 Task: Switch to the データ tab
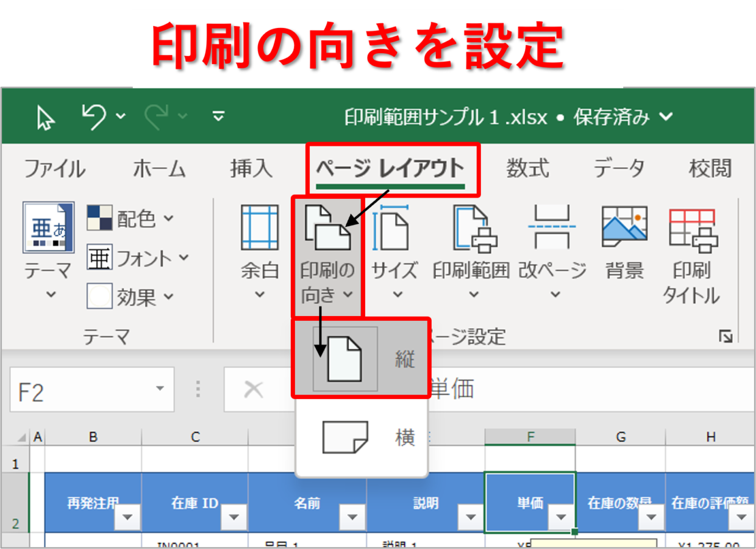[619, 169]
